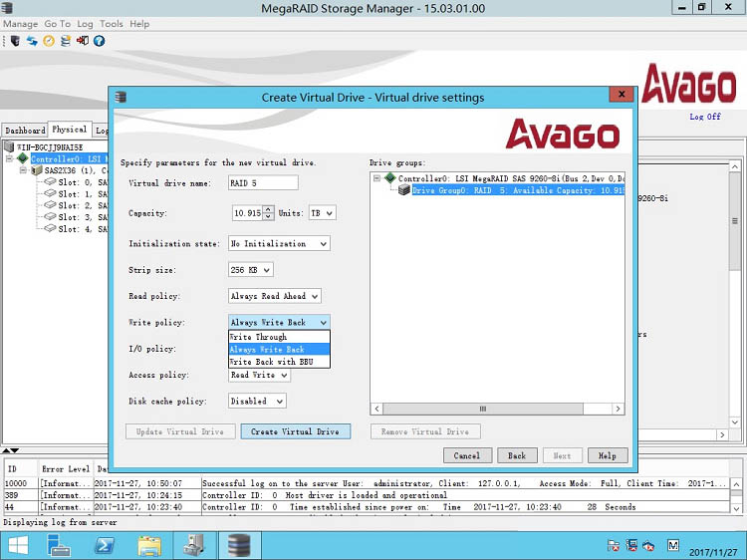Click the M input method tray icon
Viewport: 747px width, 560px height.
click(672, 545)
